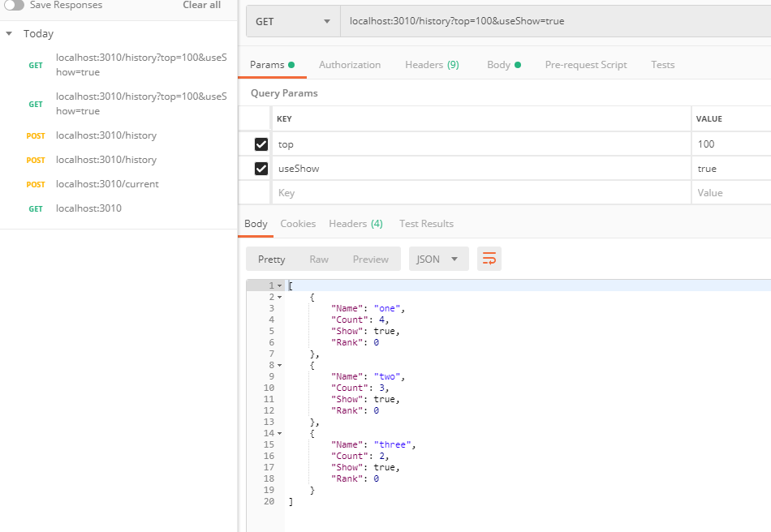Click the empty Value placeholder field
Image resolution: width=771 pixels, height=532 pixels.
[x=732, y=192]
